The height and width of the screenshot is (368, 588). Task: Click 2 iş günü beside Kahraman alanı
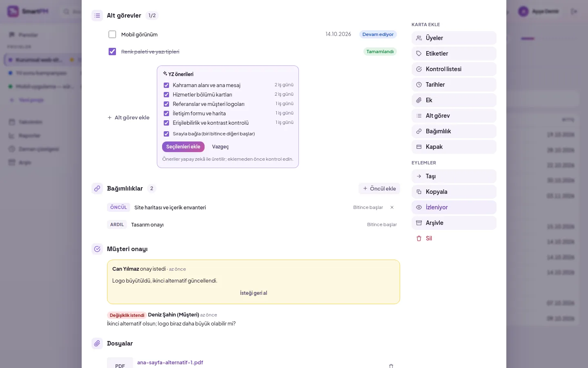[x=284, y=85]
